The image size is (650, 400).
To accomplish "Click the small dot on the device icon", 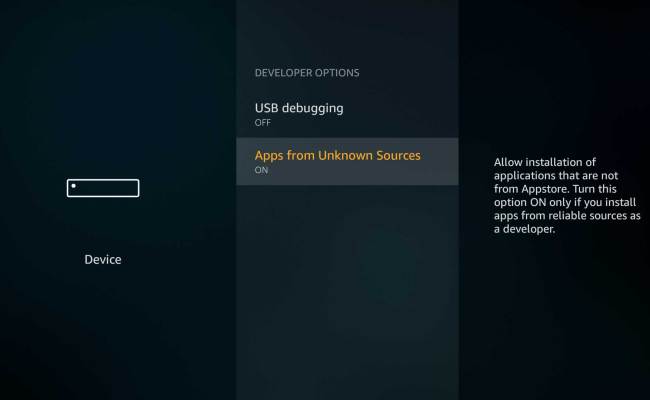I will (74, 186).
